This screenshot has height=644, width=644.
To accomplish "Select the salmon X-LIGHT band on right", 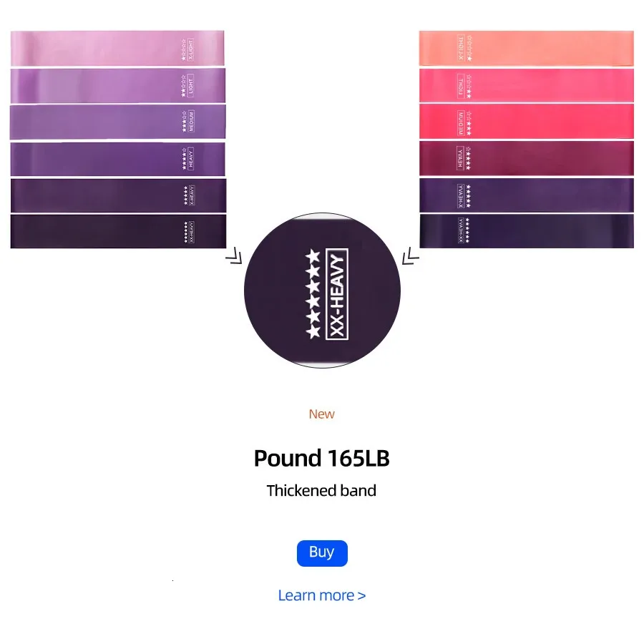I will pos(527,48).
